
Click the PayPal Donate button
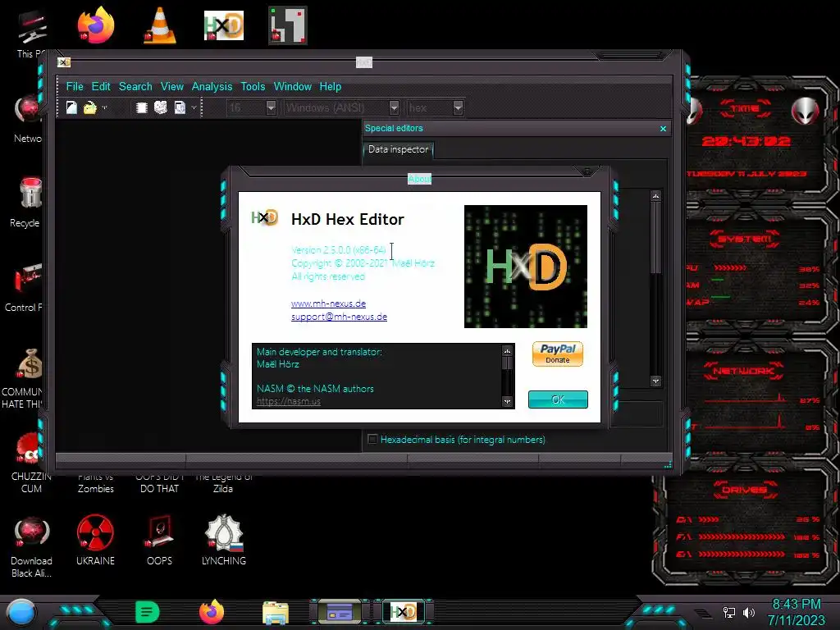tap(558, 354)
